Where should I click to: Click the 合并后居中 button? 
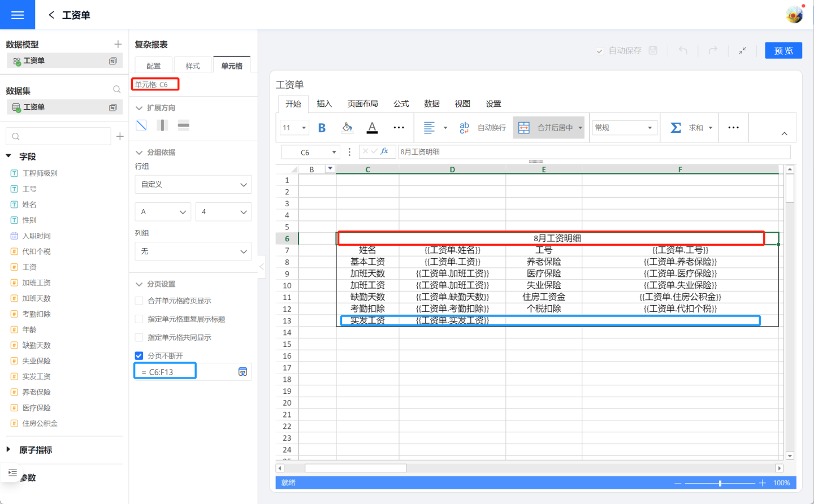pos(549,128)
